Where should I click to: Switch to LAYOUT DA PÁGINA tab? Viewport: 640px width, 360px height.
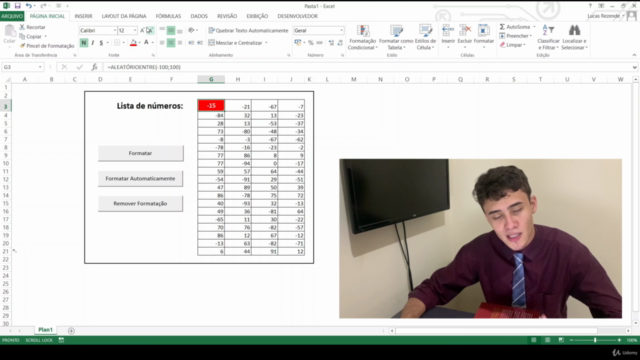[x=124, y=16]
